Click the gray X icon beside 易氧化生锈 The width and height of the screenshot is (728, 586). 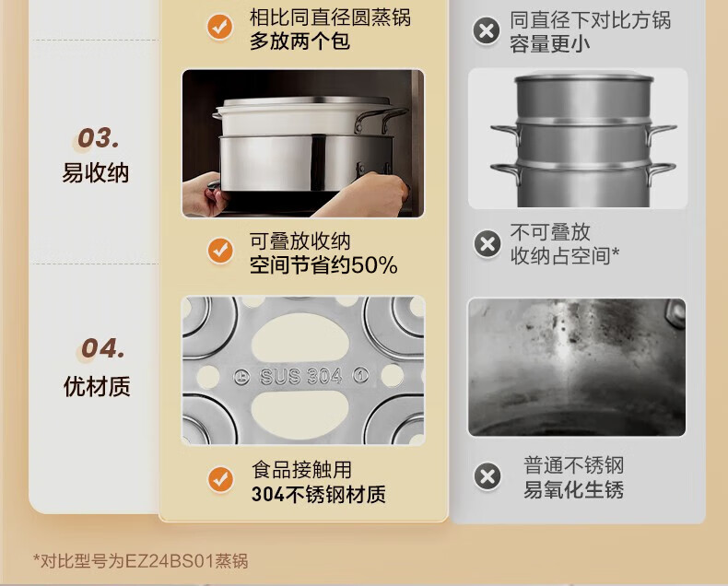click(487, 476)
